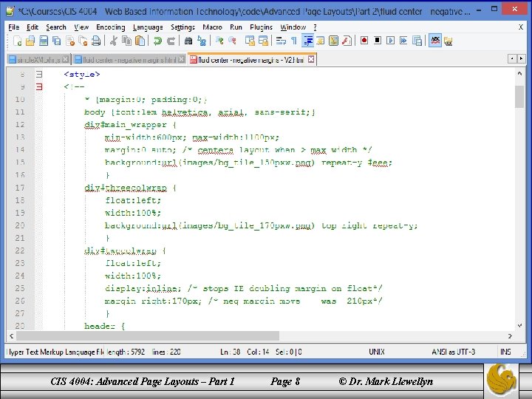Zoom in using toolbar icon
532x399 pixels.
(x=219, y=41)
